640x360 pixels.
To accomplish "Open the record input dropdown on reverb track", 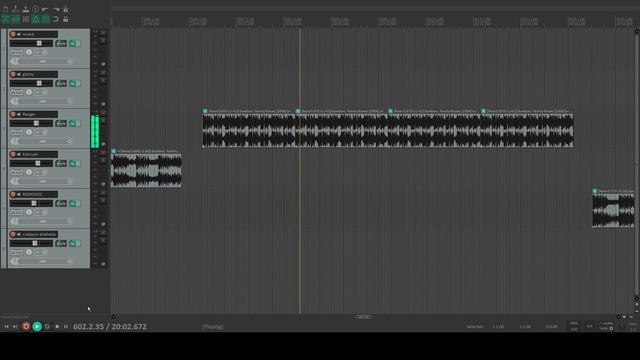I will 43,61.
